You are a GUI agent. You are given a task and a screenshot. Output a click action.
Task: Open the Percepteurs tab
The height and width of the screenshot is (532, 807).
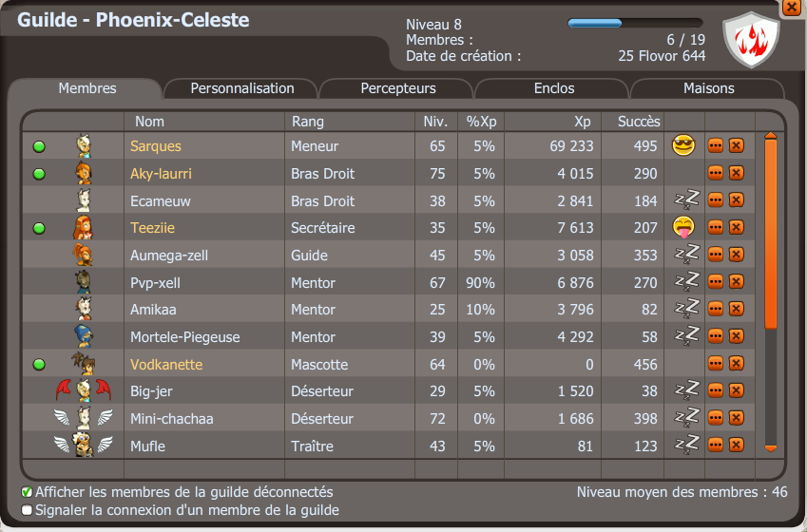(397, 88)
